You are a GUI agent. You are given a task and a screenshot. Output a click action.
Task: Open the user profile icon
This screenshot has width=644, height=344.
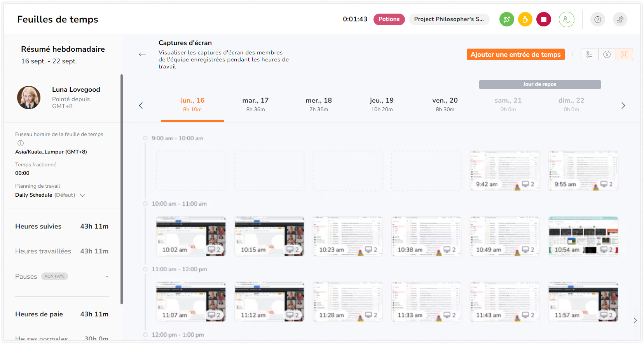tap(567, 19)
